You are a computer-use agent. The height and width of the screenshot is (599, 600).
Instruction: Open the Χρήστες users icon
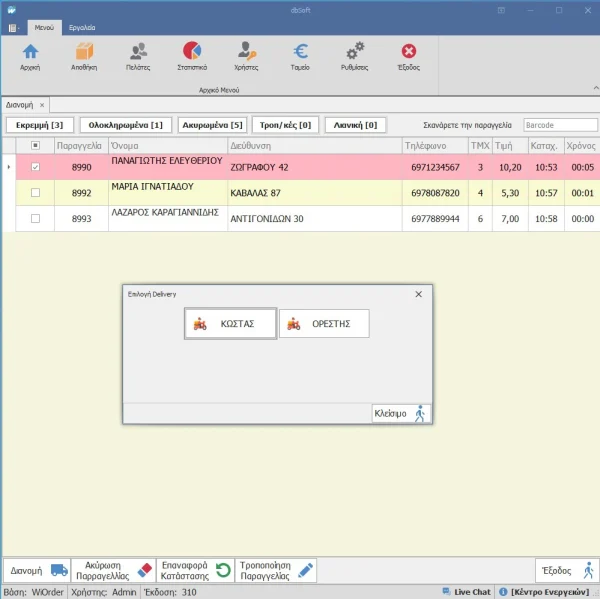pos(246,54)
